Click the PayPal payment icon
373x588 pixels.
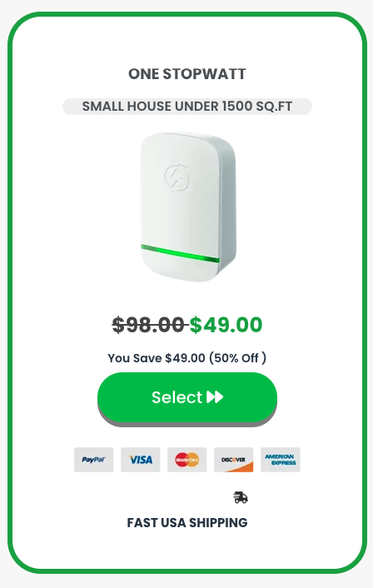pyautogui.click(x=94, y=460)
